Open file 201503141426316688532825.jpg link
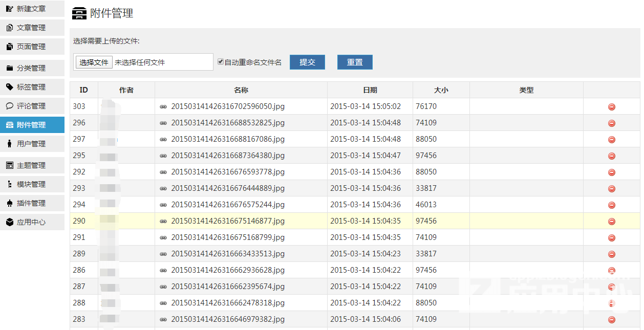 [x=227, y=123]
